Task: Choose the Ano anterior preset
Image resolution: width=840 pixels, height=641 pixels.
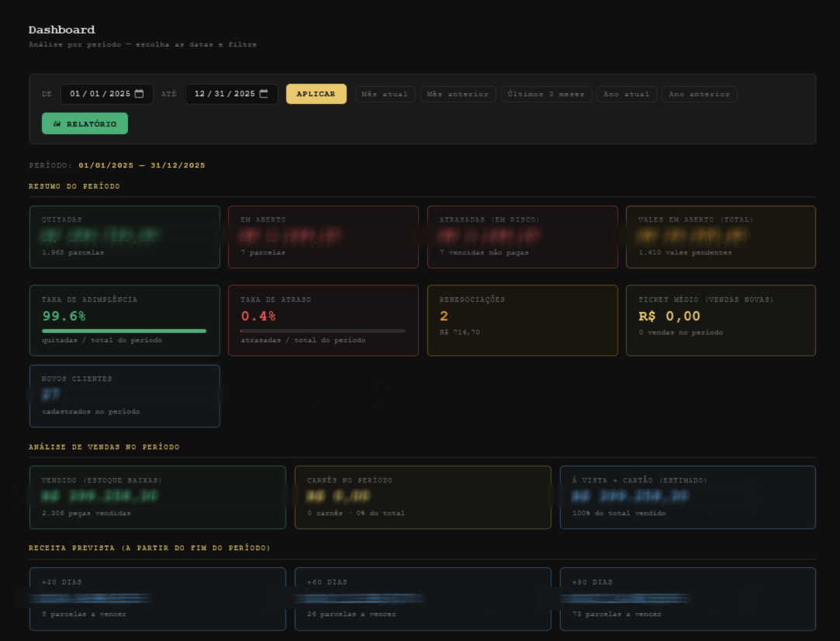Action: coord(699,94)
